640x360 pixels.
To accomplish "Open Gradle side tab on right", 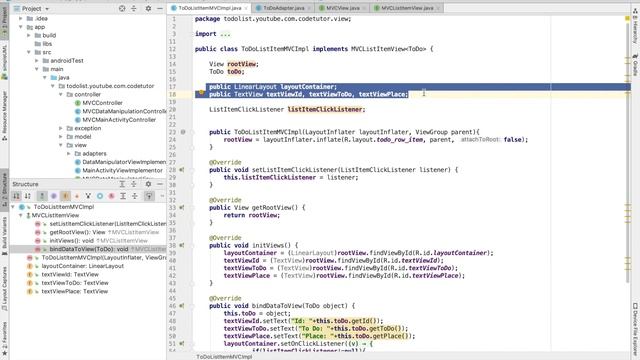I will [635, 64].
